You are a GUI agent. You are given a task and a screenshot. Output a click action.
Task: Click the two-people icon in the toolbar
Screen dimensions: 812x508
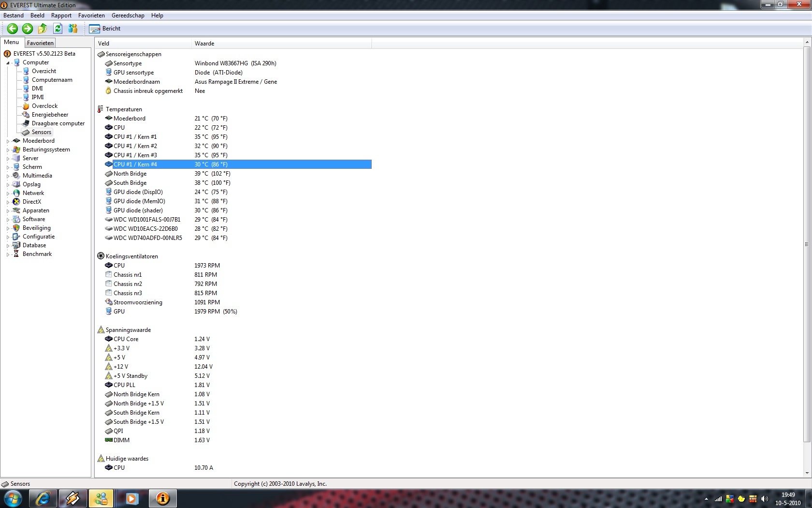(x=73, y=29)
